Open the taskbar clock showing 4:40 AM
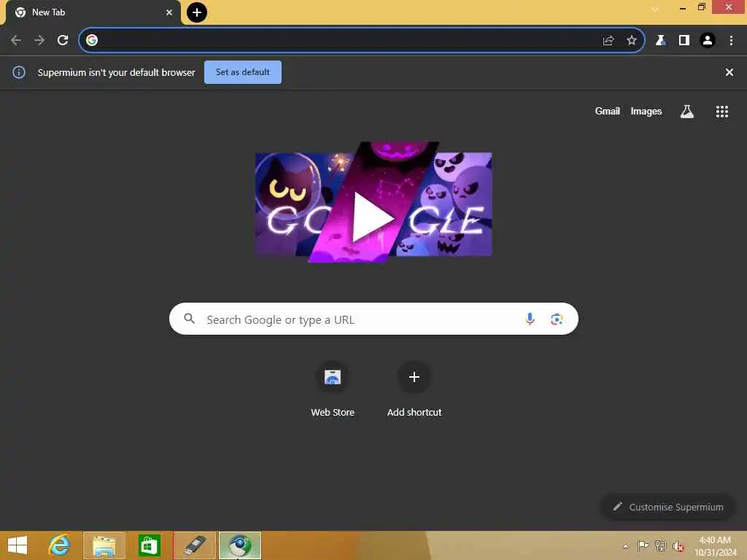 pos(715,545)
